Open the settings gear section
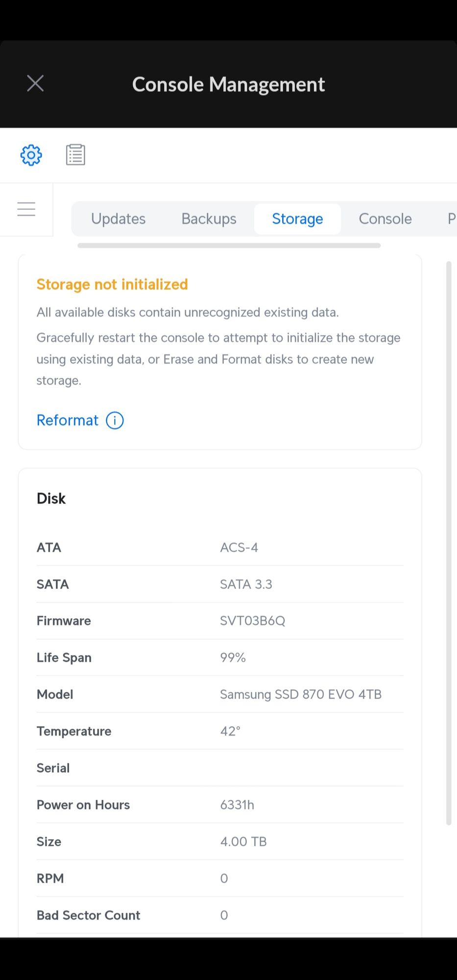The image size is (457, 980). tap(31, 155)
